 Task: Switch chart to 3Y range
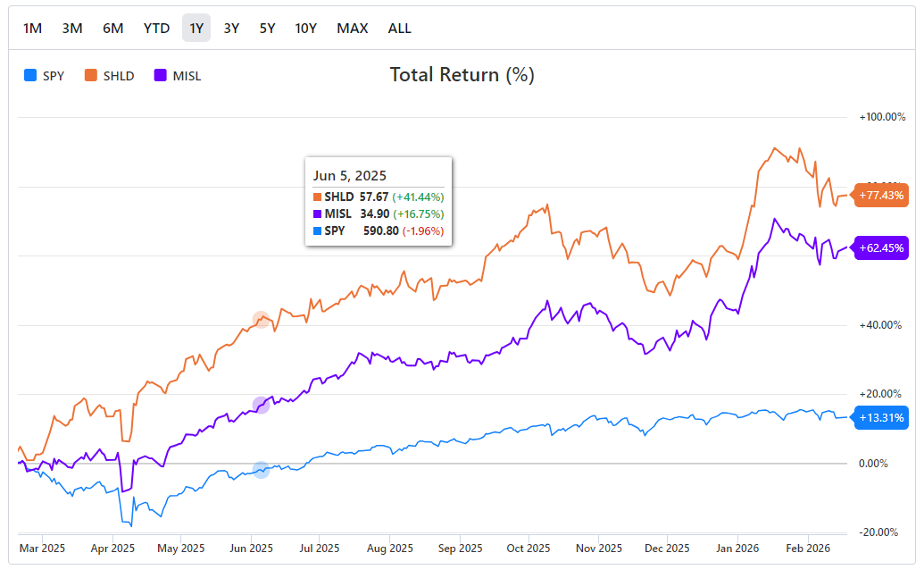pos(231,28)
